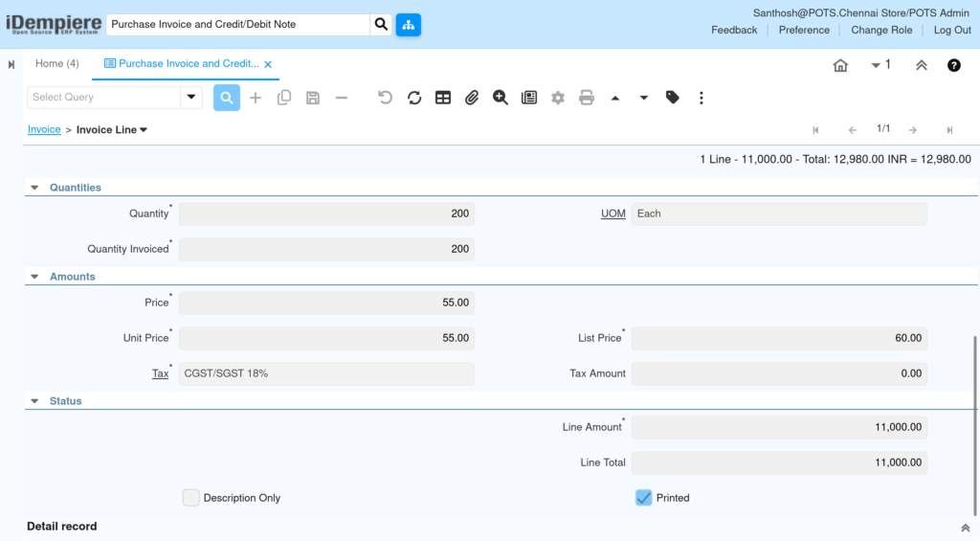Click the Tax field label link
980x541 pixels.
pyautogui.click(x=160, y=373)
